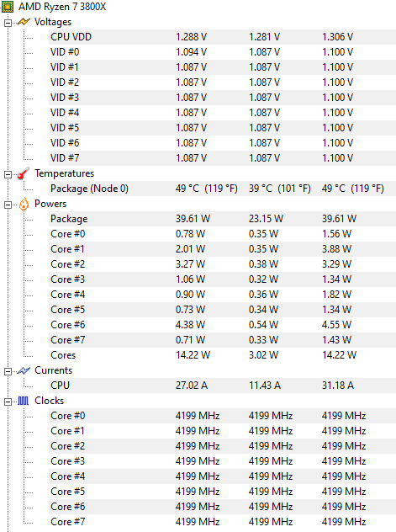Click the Temperatures thermometer icon

pyautogui.click(x=24, y=173)
